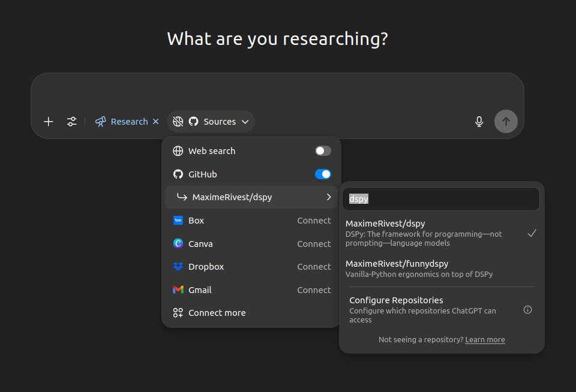
Task: Click "Vanilla-Python ergonomics on top of DSPy" description
Action: (x=419, y=274)
